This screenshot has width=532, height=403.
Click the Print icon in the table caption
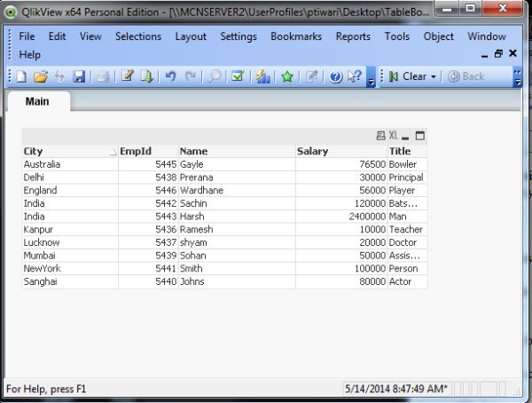[x=381, y=136]
